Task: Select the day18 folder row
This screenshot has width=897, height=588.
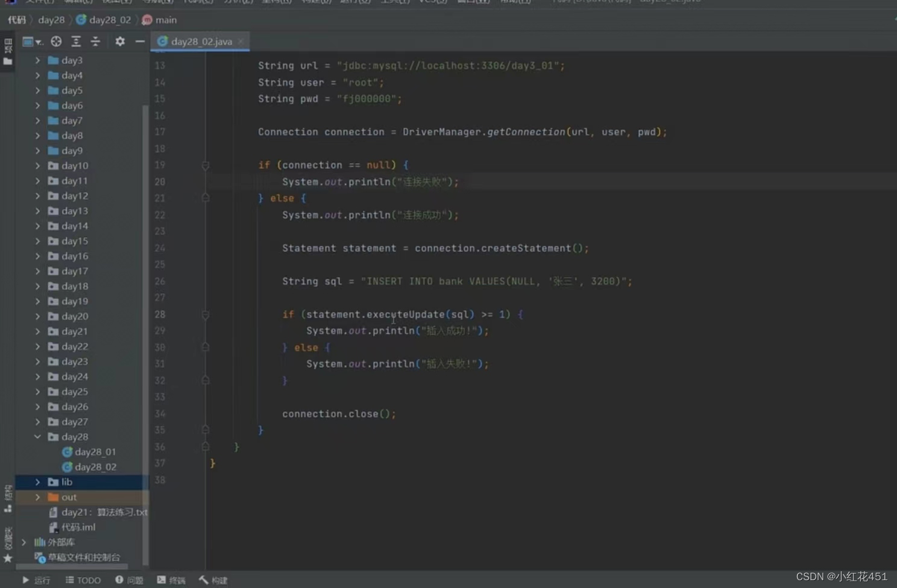Action: (x=81, y=286)
